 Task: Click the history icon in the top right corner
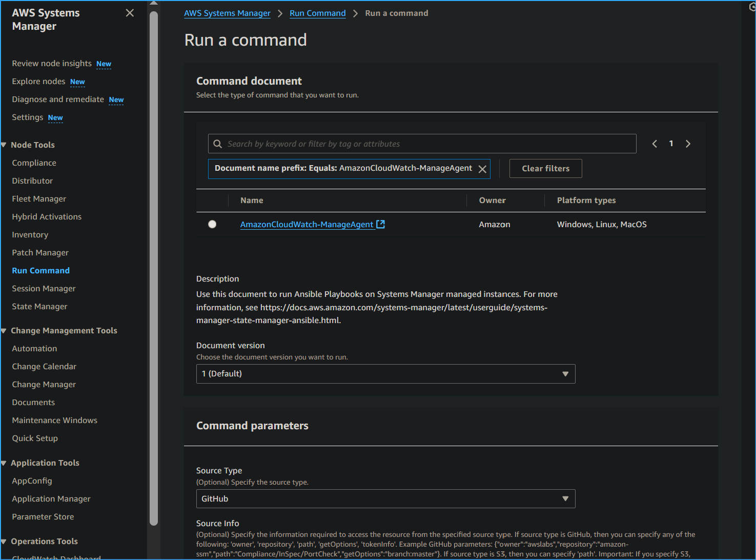tap(751, 7)
